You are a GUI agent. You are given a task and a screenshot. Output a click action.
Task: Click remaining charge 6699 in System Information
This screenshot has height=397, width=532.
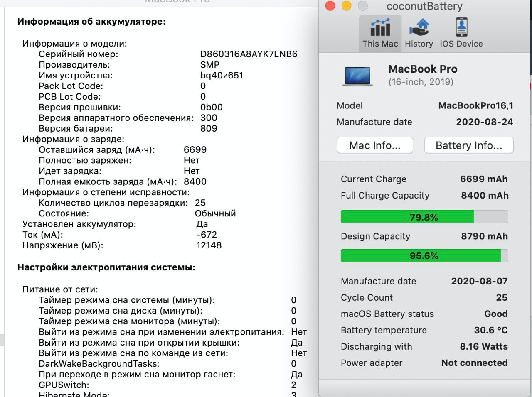point(195,149)
